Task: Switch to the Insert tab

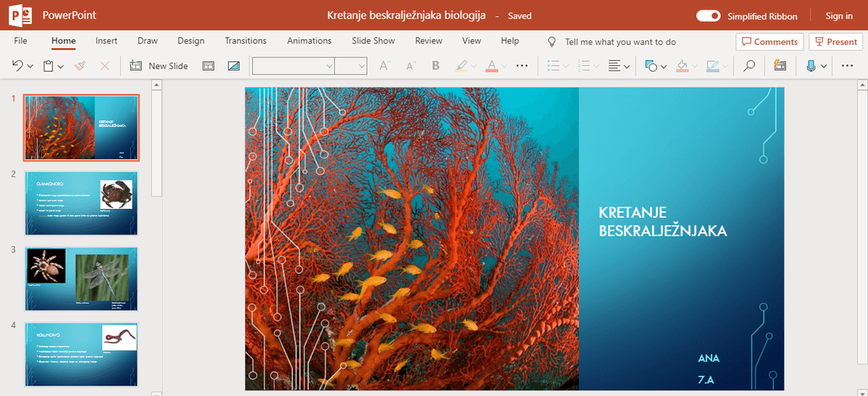Action: (106, 41)
